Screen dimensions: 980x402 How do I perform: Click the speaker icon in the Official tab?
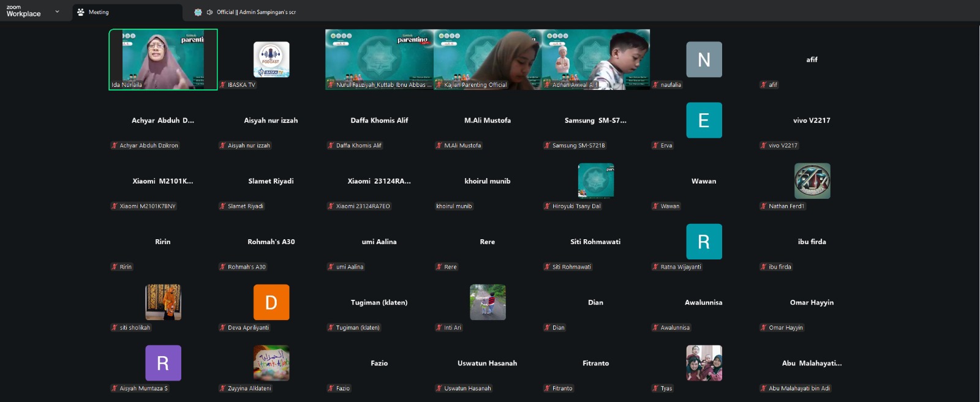[x=209, y=12]
